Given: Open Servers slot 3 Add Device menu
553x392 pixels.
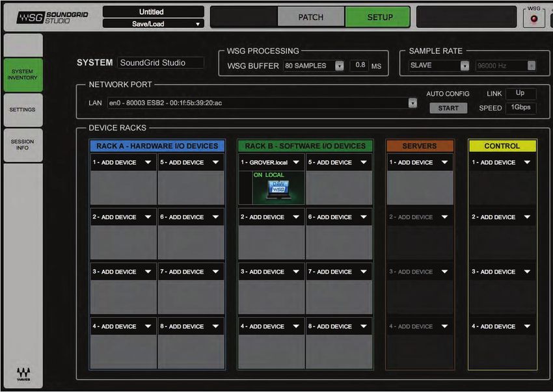Looking at the screenshot, I should coord(420,272).
